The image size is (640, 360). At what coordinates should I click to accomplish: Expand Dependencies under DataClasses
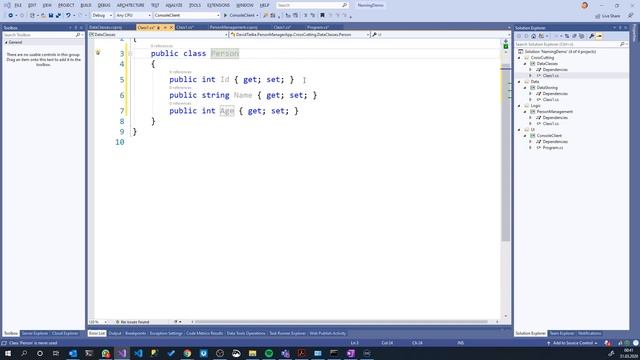pyautogui.click(x=531, y=70)
